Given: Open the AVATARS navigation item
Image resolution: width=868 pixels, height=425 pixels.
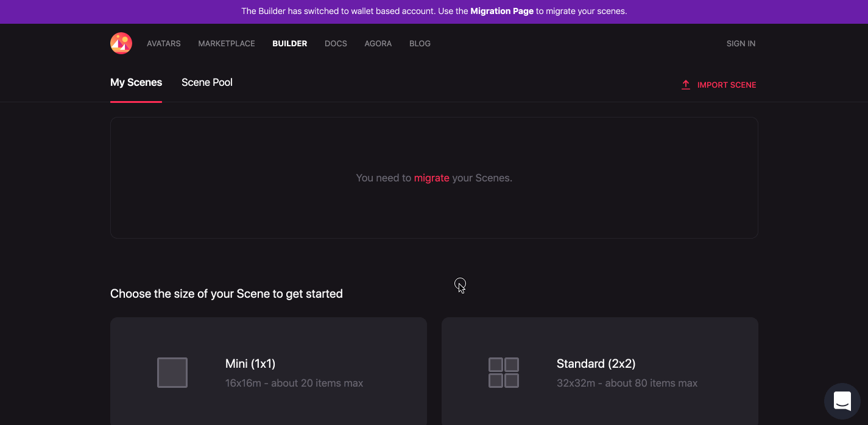Looking at the screenshot, I should [x=163, y=43].
